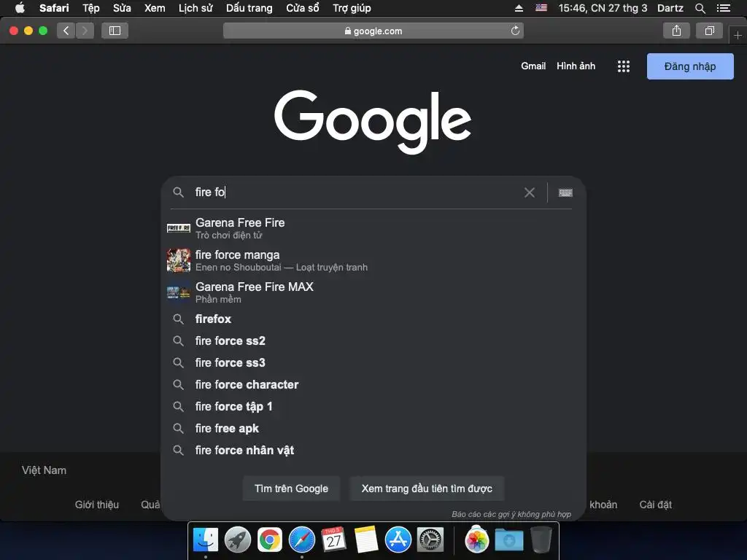Clear the search text with X
The image size is (747, 560).
point(530,192)
